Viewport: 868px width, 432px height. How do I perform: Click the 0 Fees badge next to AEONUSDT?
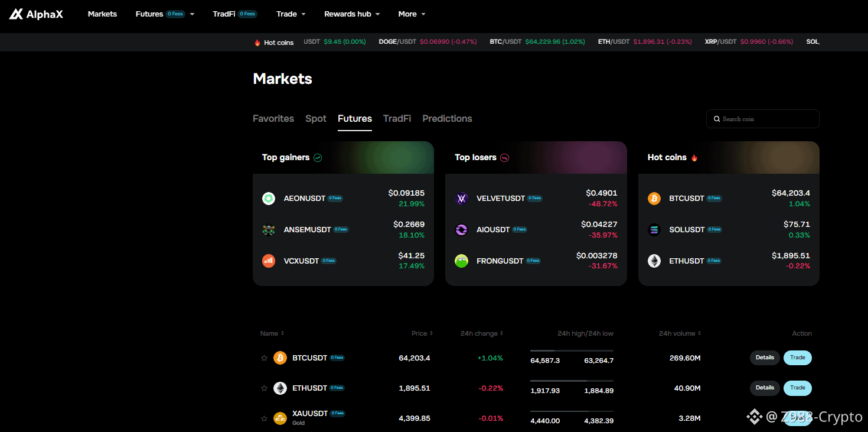click(x=335, y=199)
